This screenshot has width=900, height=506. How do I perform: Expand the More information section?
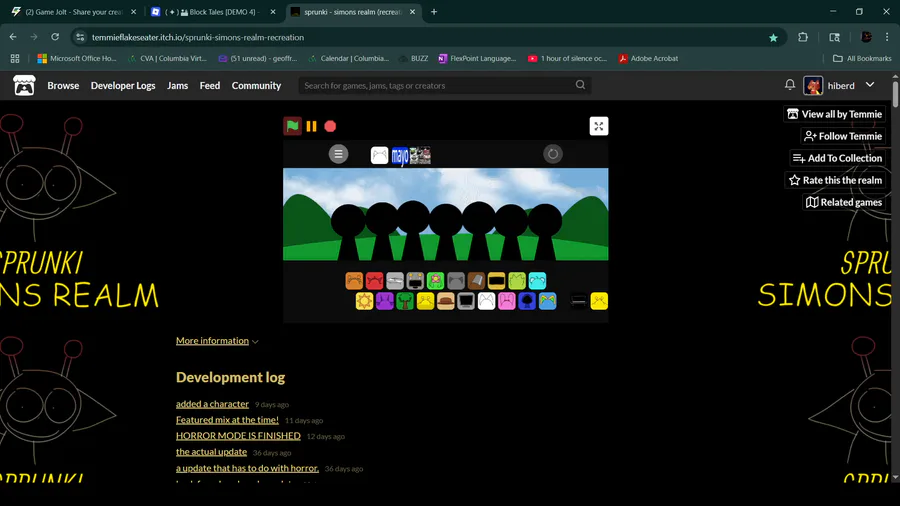click(x=217, y=341)
